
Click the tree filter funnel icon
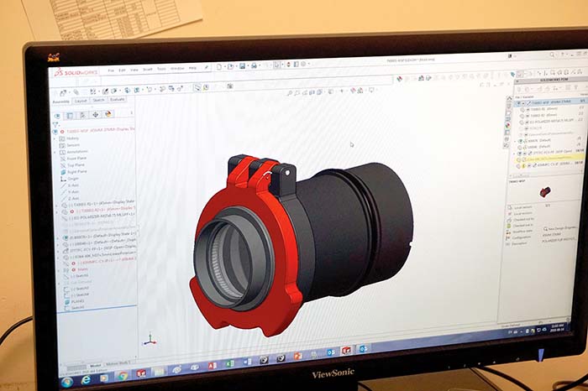coord(55,125)
